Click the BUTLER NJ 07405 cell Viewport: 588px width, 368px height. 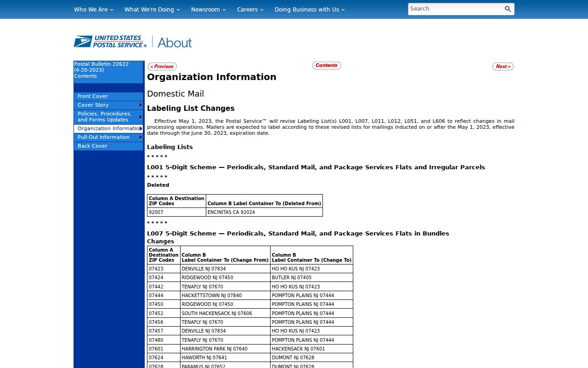pos(311,277)
